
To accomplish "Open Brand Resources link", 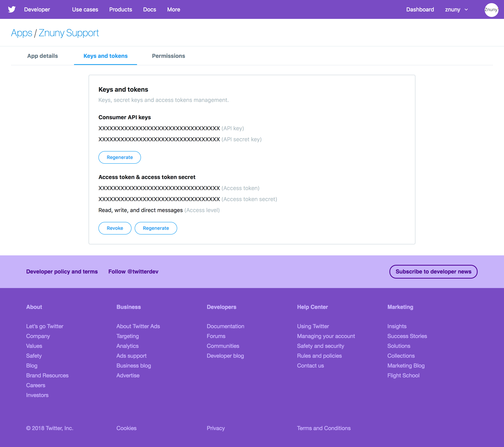I will click(x=47, y=376).
